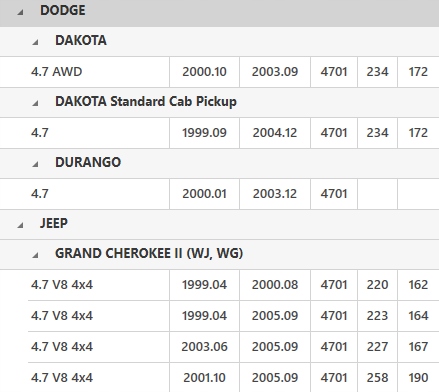The height and width of the screenshot is (392, 439).
Task: Collapse the DODGE group arrow
Action: pyautogui.click(x=20, y=12)
